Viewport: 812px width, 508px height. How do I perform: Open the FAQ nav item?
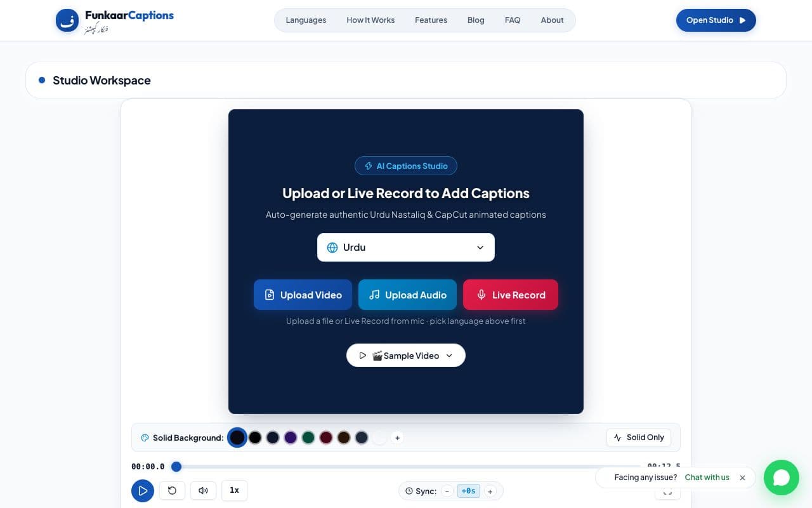pos(513,20)
